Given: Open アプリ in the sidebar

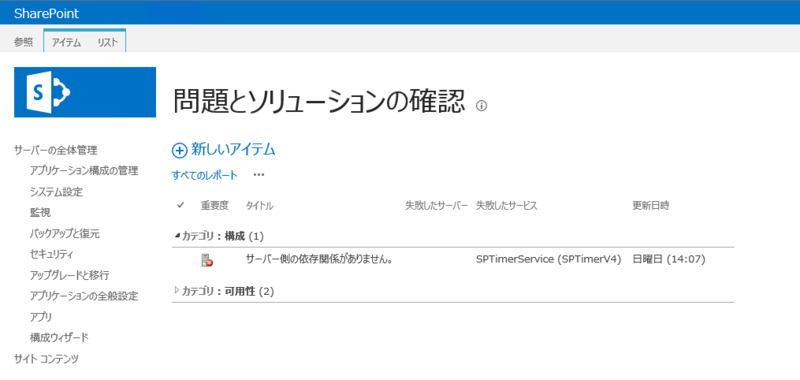Looking at the screenshot, I should [41, 317].
